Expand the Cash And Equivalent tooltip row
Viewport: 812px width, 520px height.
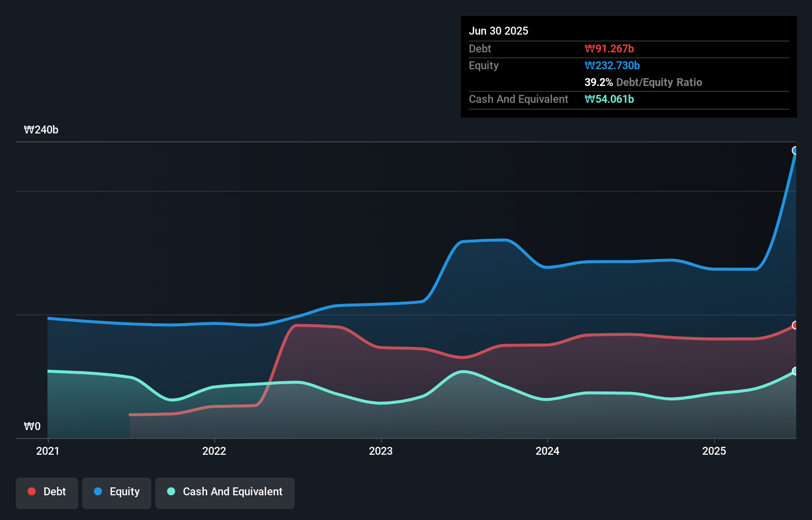coord(518,99)
